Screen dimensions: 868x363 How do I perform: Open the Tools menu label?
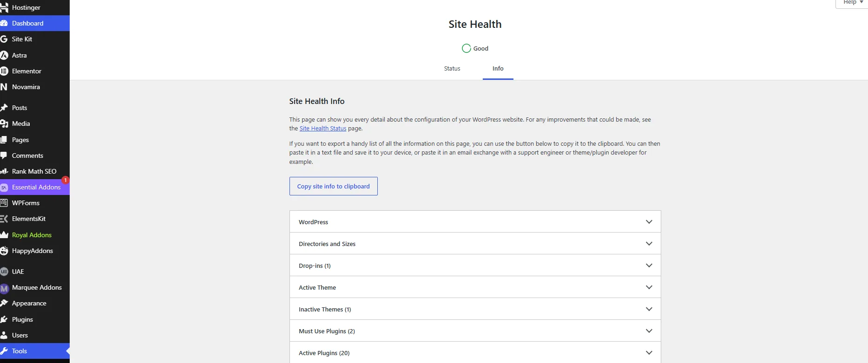pos(20,351)
